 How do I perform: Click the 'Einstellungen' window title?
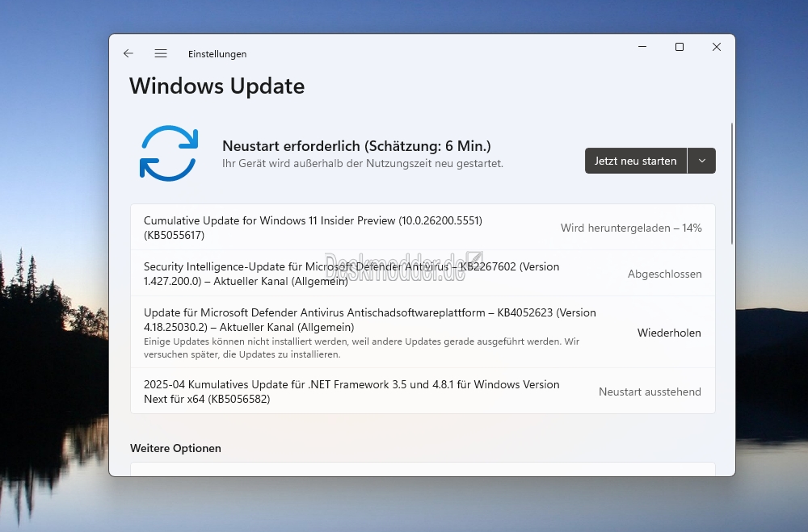pos(217,53)
